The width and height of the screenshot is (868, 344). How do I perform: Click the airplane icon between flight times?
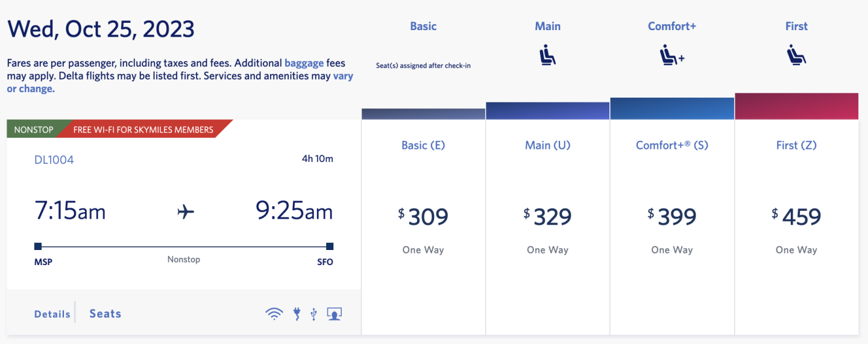[x=186, y=212]
